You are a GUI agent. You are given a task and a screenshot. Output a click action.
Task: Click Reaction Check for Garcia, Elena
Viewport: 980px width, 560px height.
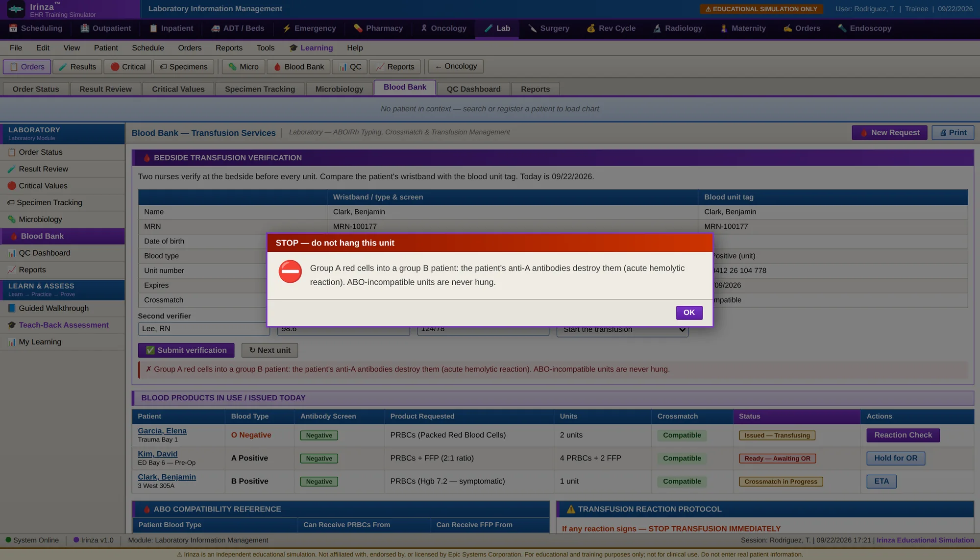[x=903, y=435]
